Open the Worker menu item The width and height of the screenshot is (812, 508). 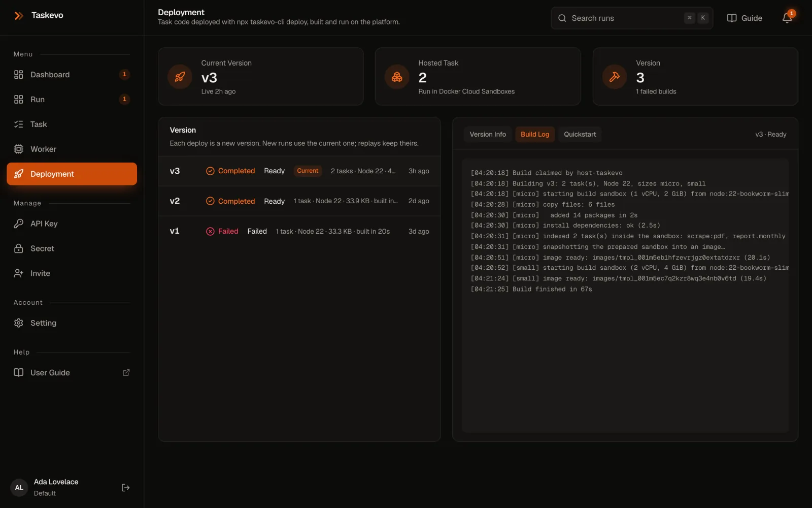(x=72, y=149)
